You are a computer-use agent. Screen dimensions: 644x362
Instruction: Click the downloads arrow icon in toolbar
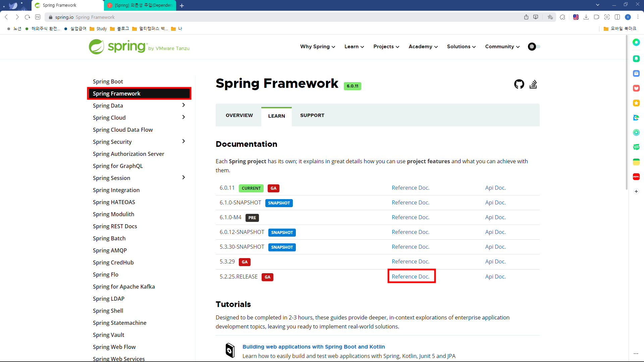[586, 17]
